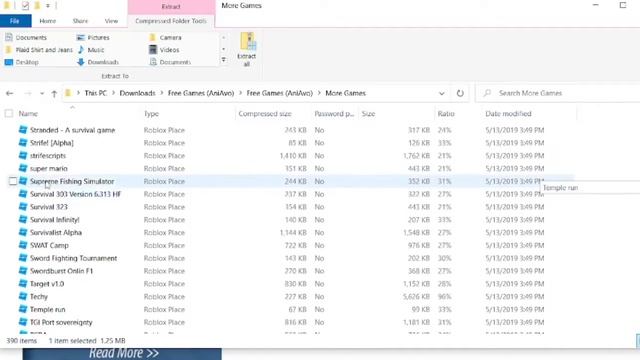Open the Compressed Folder Tools tab

tap(171, 21)
